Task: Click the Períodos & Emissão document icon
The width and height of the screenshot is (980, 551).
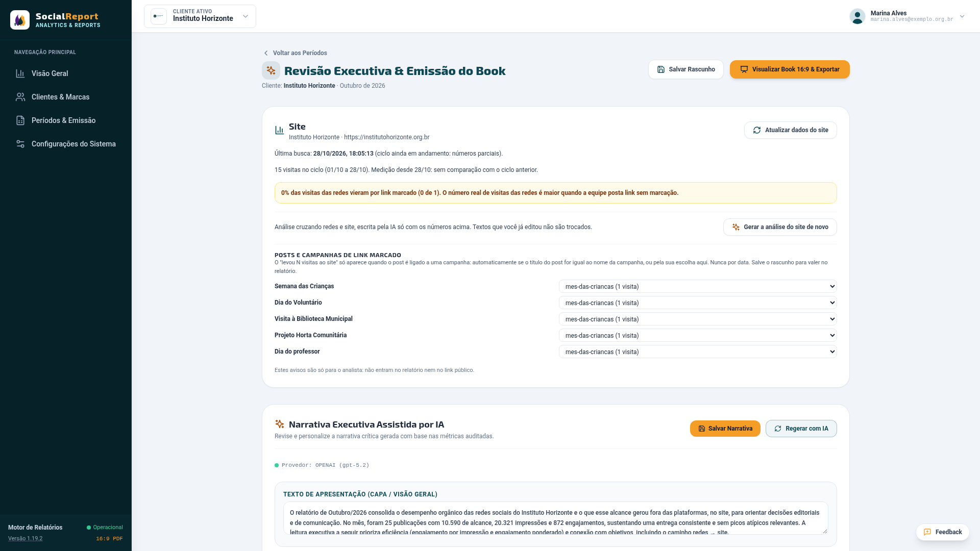Action: 20,120
